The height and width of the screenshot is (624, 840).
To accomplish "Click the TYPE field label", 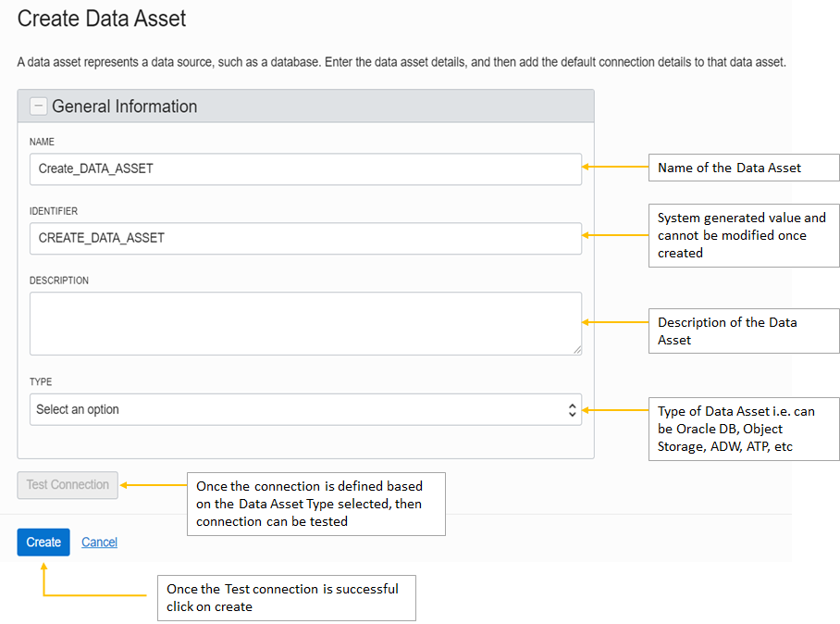I will point(41,381).
